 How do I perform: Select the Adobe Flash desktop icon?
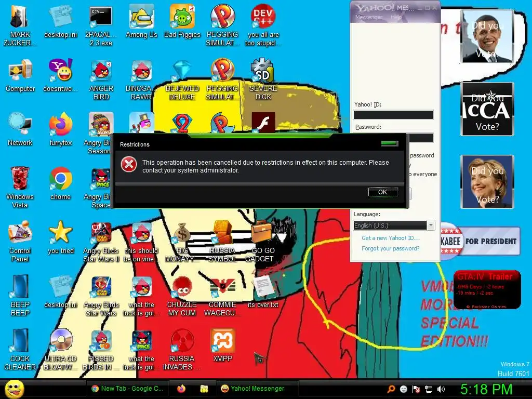click(x=263, y=123)
